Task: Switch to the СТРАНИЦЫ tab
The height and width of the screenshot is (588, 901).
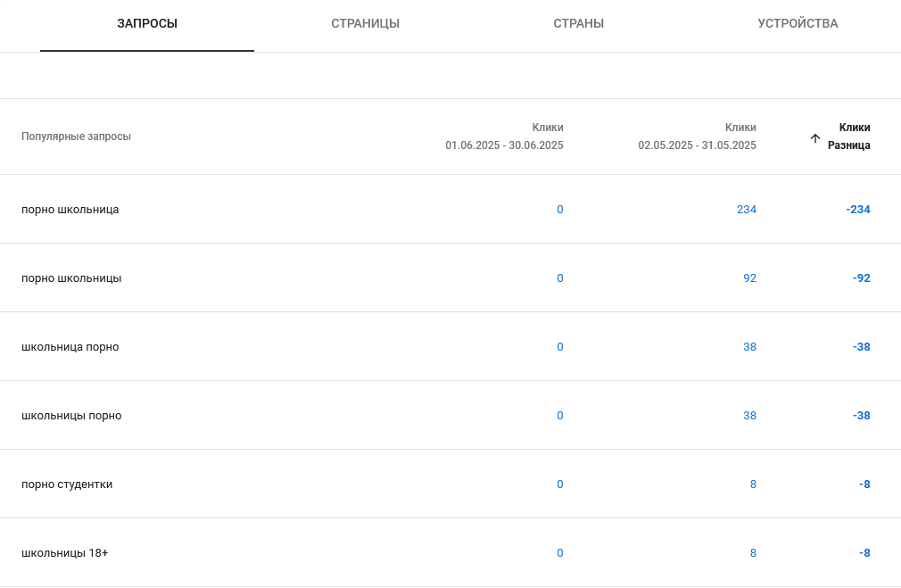Action: click(x=366, y=23)
